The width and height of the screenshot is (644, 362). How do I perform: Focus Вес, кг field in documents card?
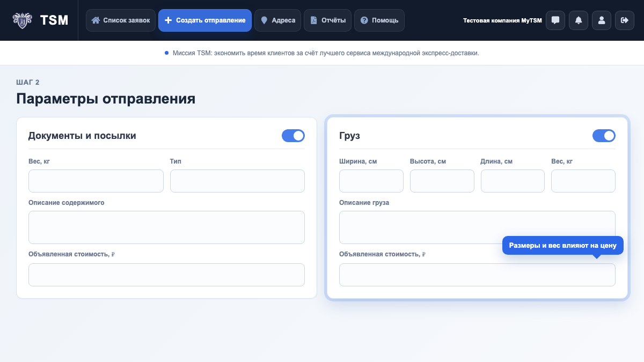(x=96, y=181)
